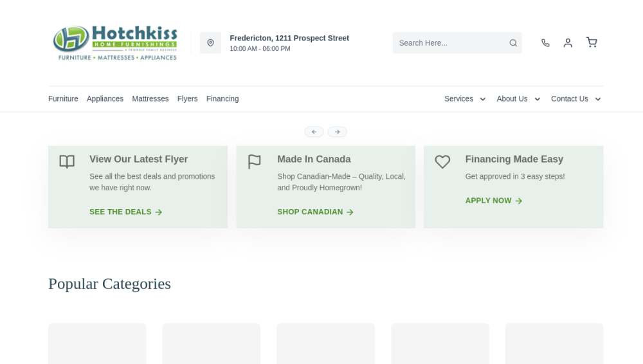This screenshot has height=364, width=643.
Task: Open the Flyers menu item
Action: point(187,98)
